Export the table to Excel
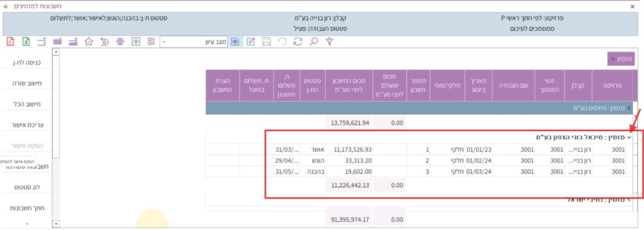The width and height of the screenshot is (644, 230). coord(26,42)
